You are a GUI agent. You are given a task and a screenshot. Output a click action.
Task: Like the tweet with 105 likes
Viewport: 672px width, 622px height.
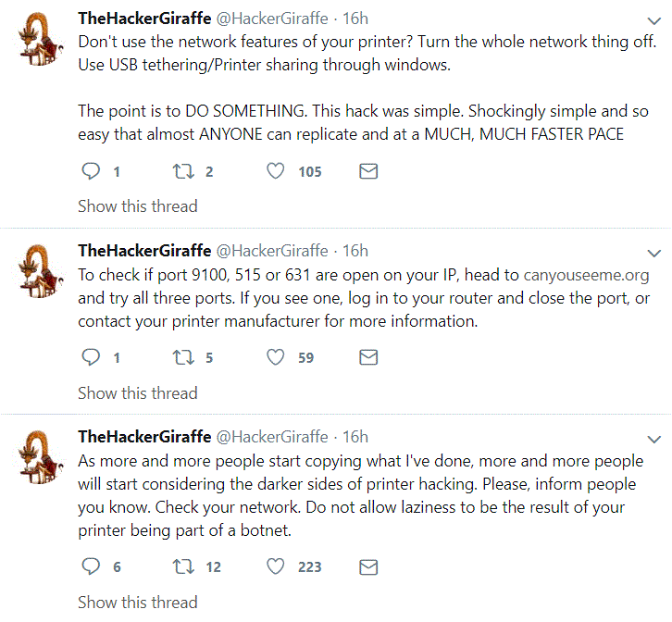(x=275, y=171)
